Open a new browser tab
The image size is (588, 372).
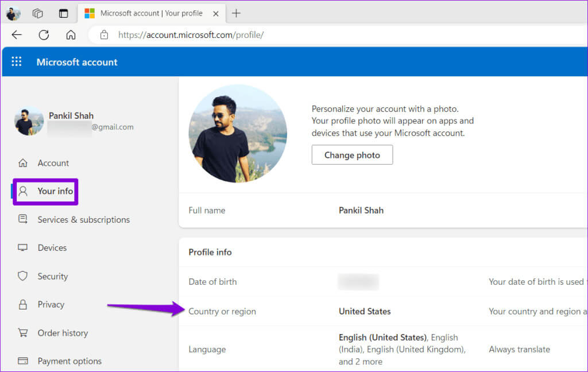236,14
